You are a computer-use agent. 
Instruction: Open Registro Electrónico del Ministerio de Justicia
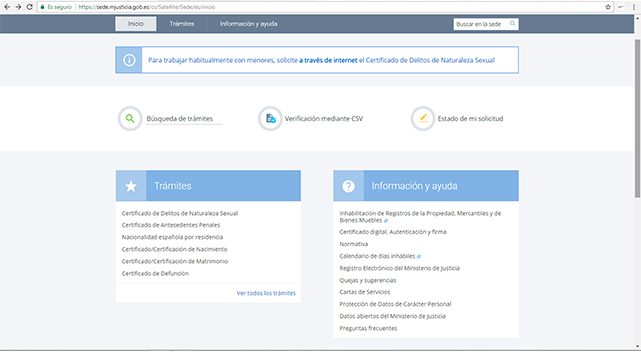(x=399, y=268)
